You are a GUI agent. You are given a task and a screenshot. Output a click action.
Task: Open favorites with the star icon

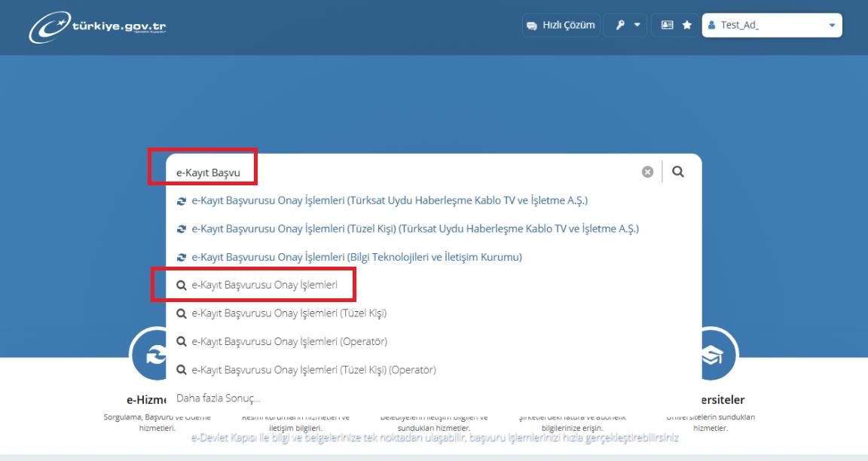point(687,25)
